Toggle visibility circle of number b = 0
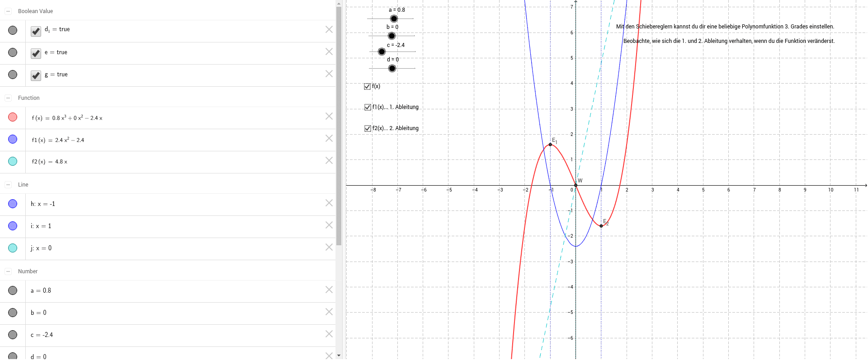 coord(13,313)
